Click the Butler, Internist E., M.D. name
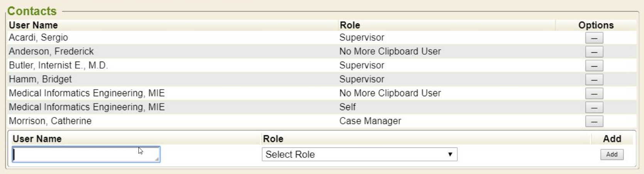This screenshot has width=644, height=174. 58,65
